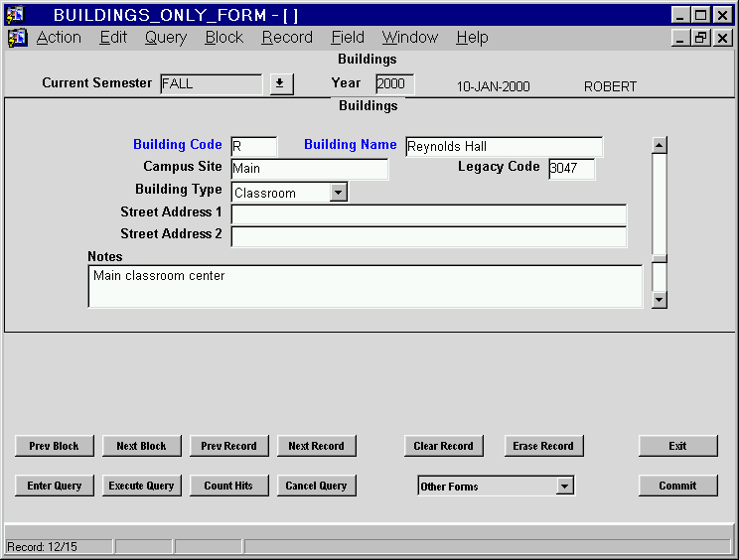This screenshot has width=739, height=560.
Task: Close the inner form window
Action: tap(722, 38)
